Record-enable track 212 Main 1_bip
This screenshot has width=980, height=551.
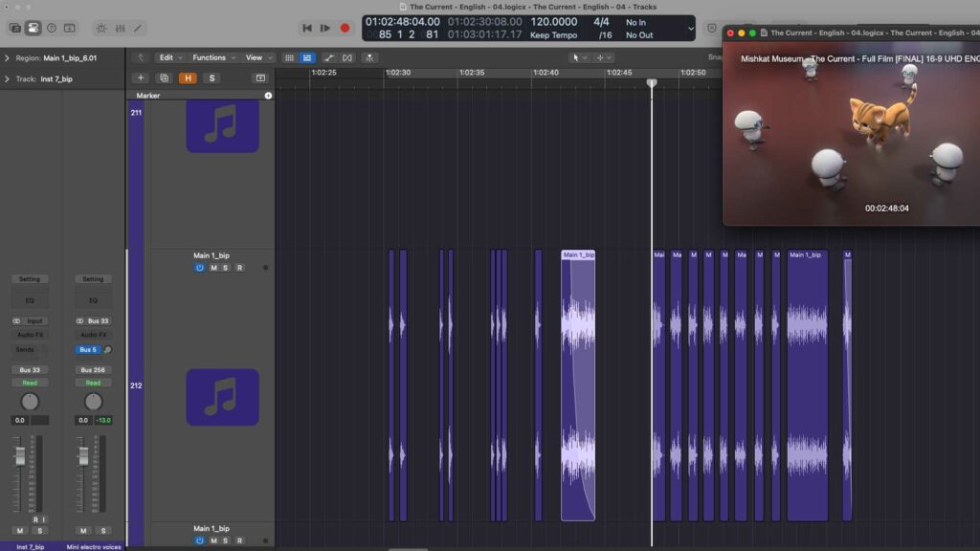[x=239, y=268]
